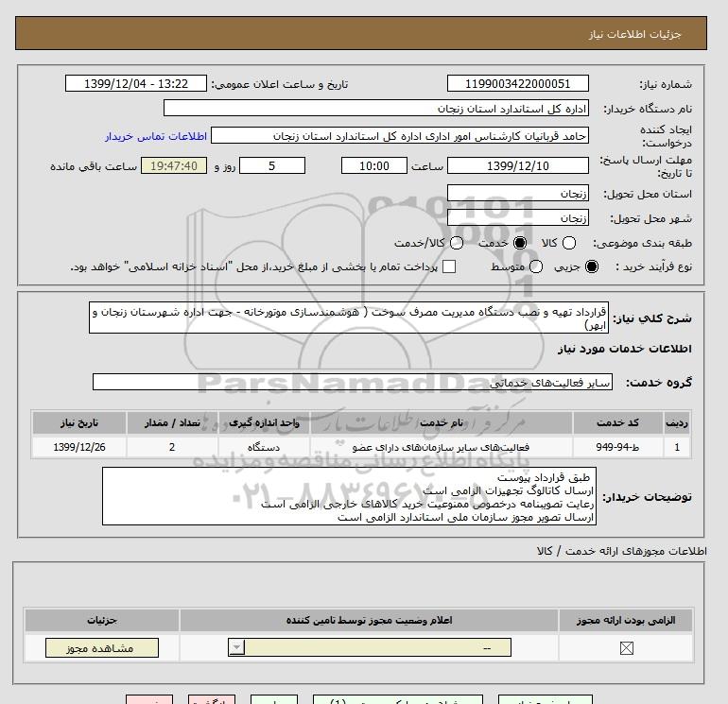Click the announcement date field 1399/12/04 - 13:22

136,83
